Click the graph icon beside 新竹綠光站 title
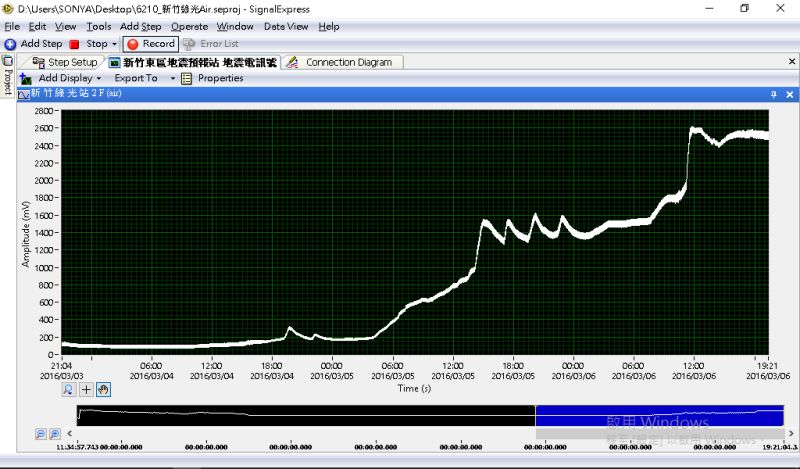This screenshot has height=469, width=800. coord(24,94)
